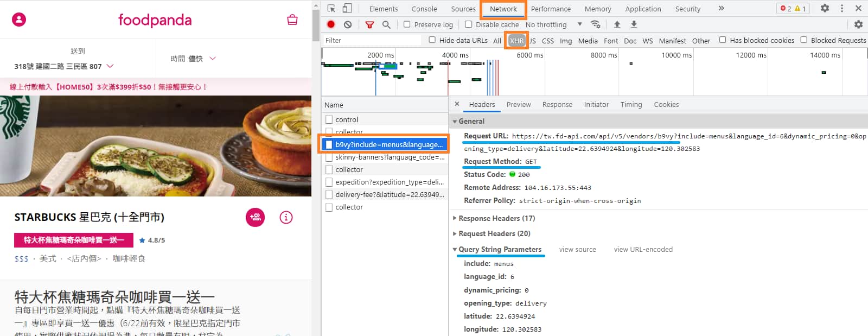This screenshot has width=868, height=336.
Task: Filter requests by XHR
Action: click(x=516, y=41)
